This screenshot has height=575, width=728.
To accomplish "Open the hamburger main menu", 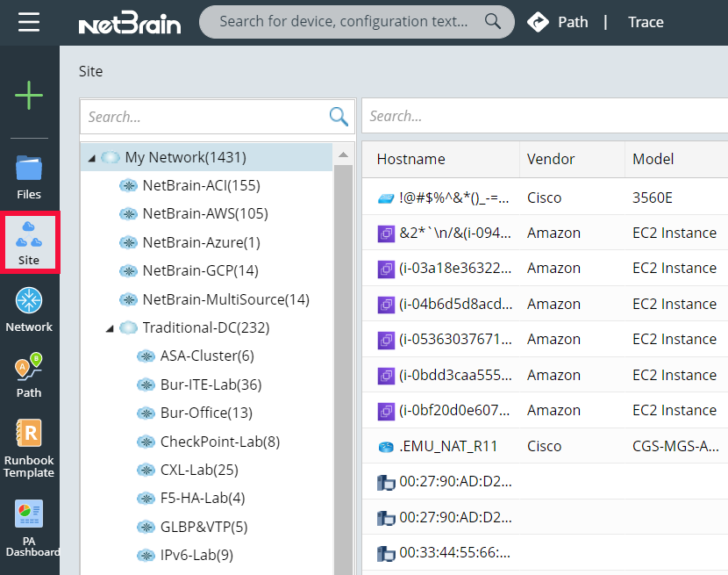I will pyautogui.click(x=29, y=22).
